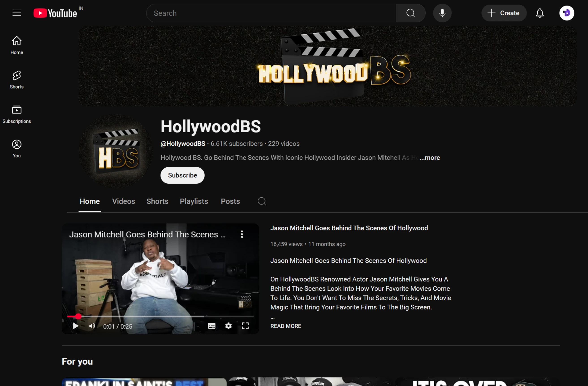Screen dimensions: 588x386
Task: Toggle subtitles on the video player
Action: (x=211, y=326)
